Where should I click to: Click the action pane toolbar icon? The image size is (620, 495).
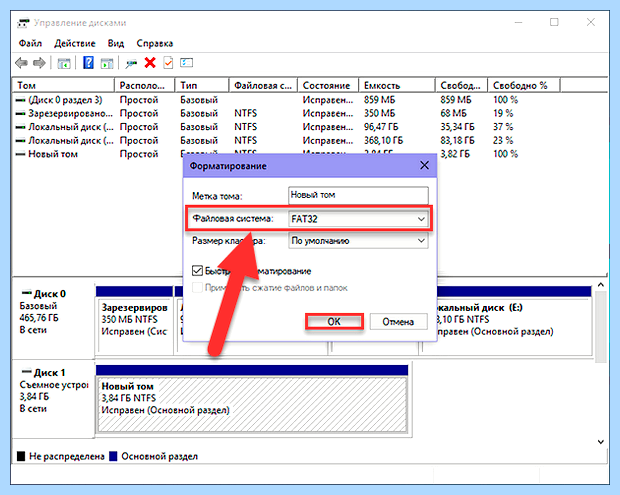[x=107, y=63]
